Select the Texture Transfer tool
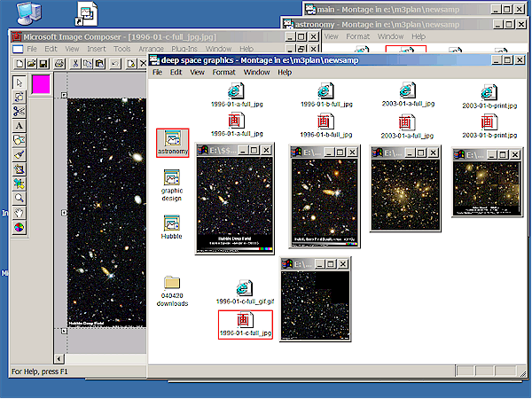This screenshot has width=532, height=399. click(x=19, y=184)
